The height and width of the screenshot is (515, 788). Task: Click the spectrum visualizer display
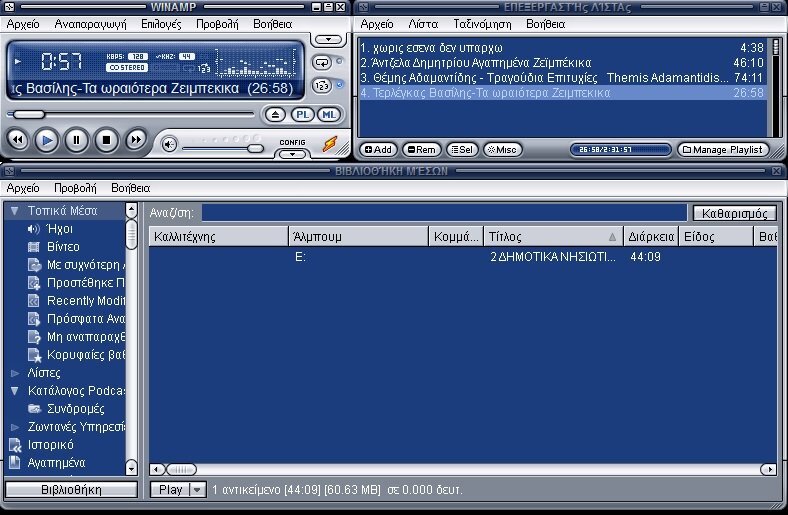point(256,62)
